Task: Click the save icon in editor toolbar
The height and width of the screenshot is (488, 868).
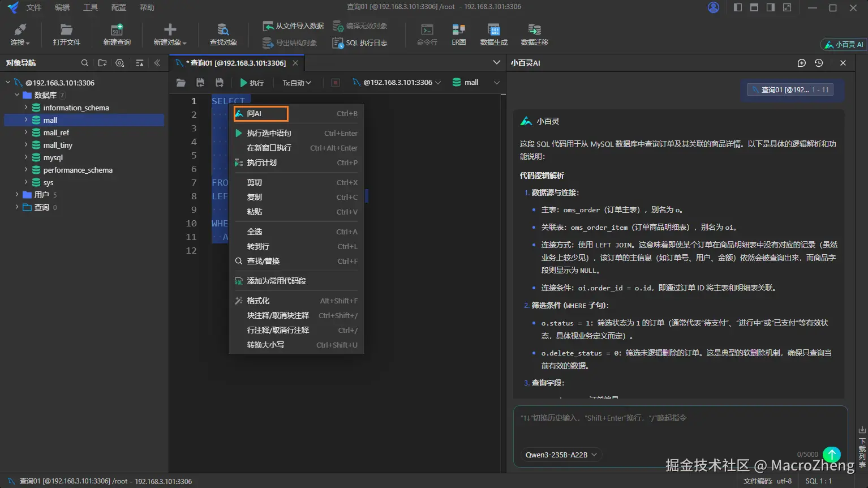Action: click(200, 83)
